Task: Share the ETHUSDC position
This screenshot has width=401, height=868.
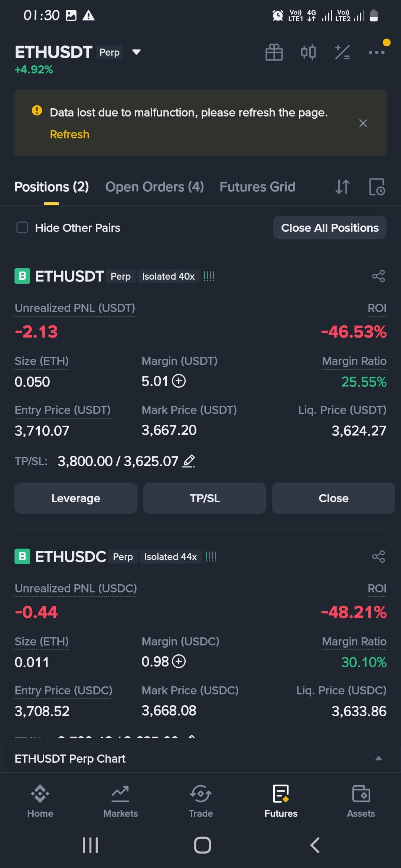Action: [378, 557]
